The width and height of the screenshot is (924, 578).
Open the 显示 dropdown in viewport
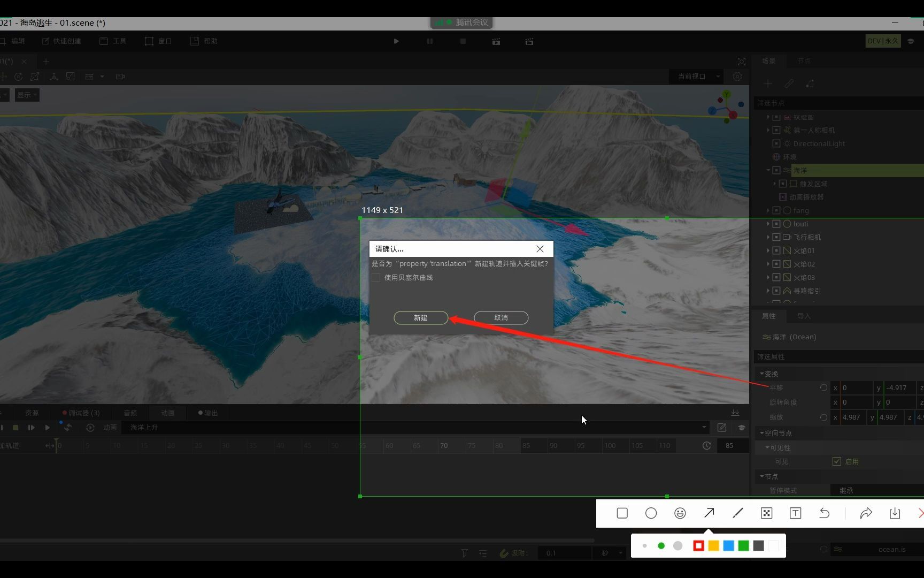tap(27, 95)
